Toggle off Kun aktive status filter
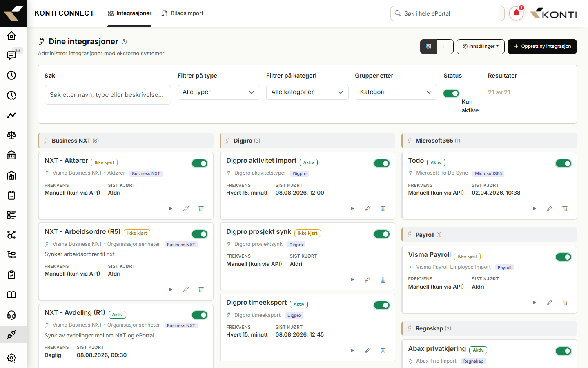 (451, 93)
